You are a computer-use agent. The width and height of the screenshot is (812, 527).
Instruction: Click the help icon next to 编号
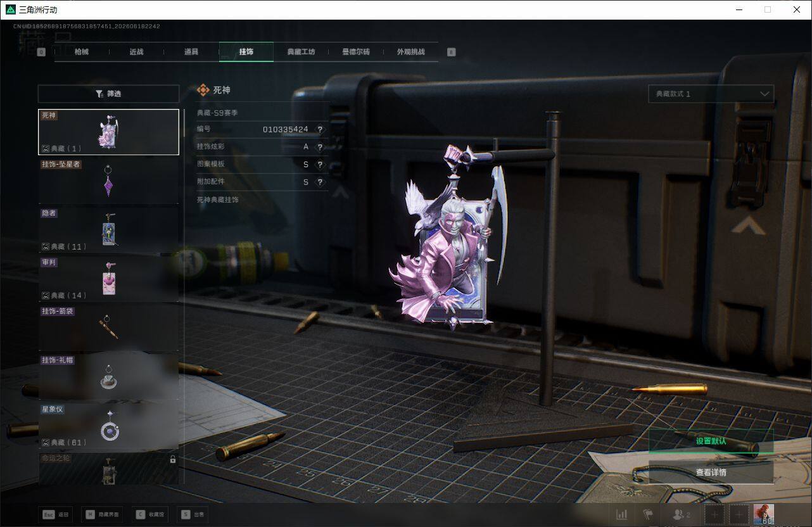pyautogui.click(x=320, y=129)
